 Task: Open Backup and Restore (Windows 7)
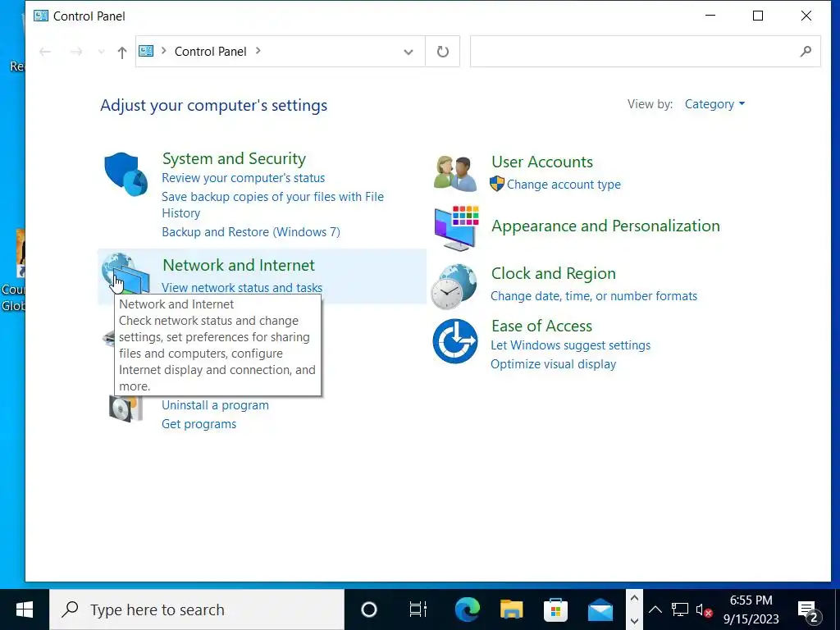coord(251,232)
